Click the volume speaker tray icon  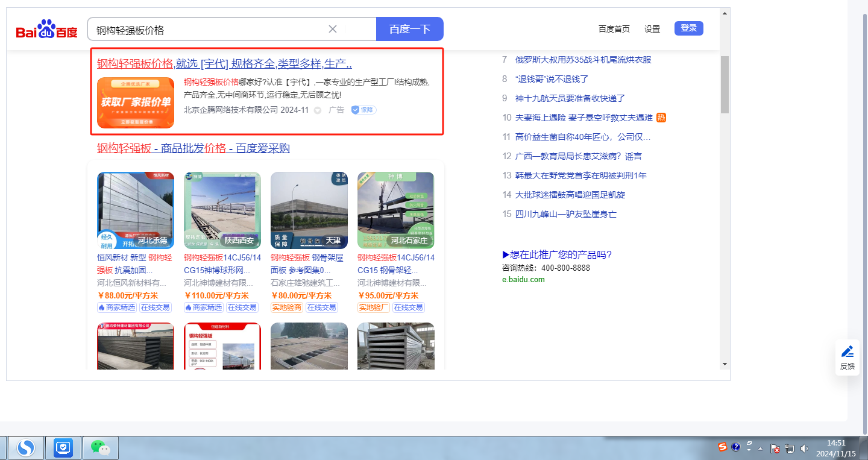[804, 449]
